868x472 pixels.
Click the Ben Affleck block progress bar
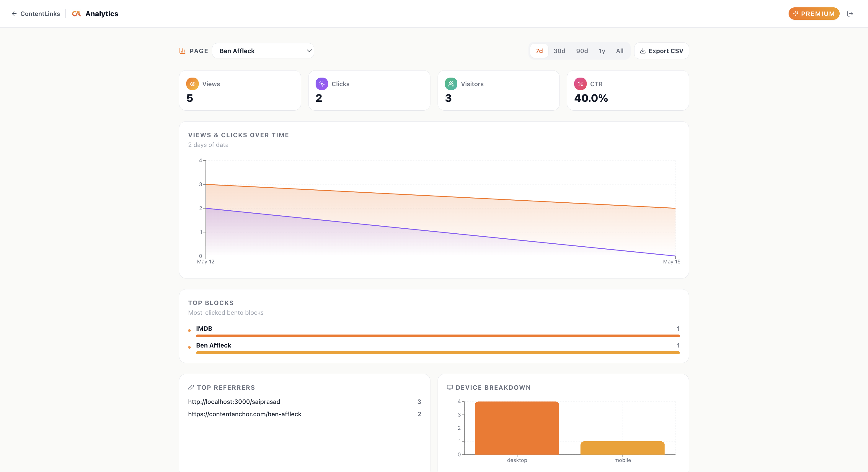[x=438, y=353]
